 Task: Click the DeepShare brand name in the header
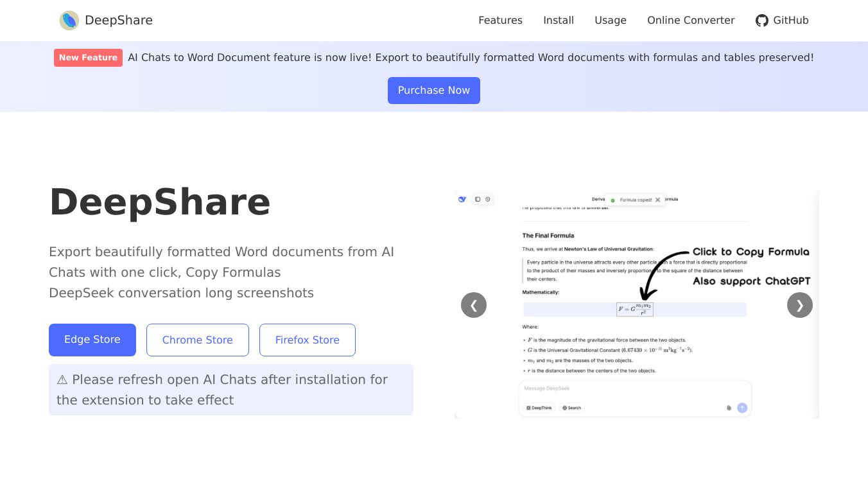pos(119,21)
